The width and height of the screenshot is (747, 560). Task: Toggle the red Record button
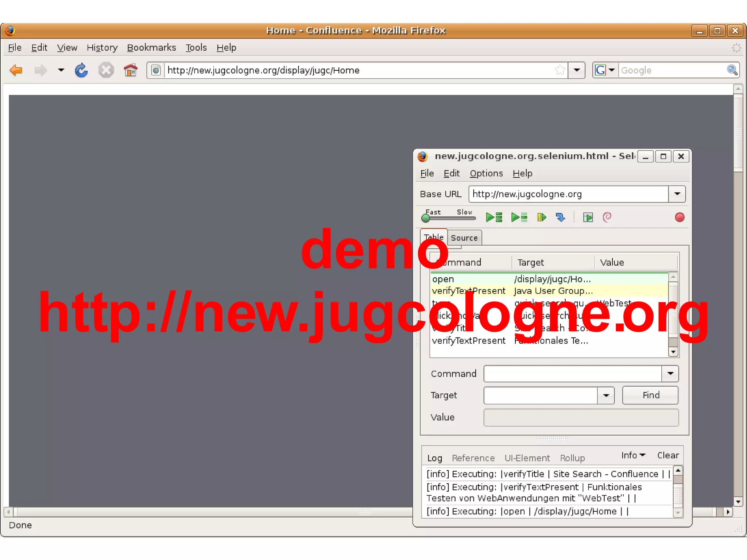(x=680, y=217)
